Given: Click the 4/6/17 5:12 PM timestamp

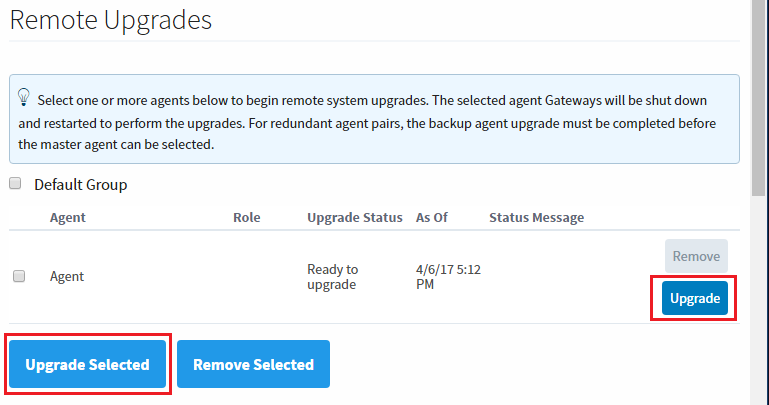Looking at the screenshot, I should [x=448, y=277].
